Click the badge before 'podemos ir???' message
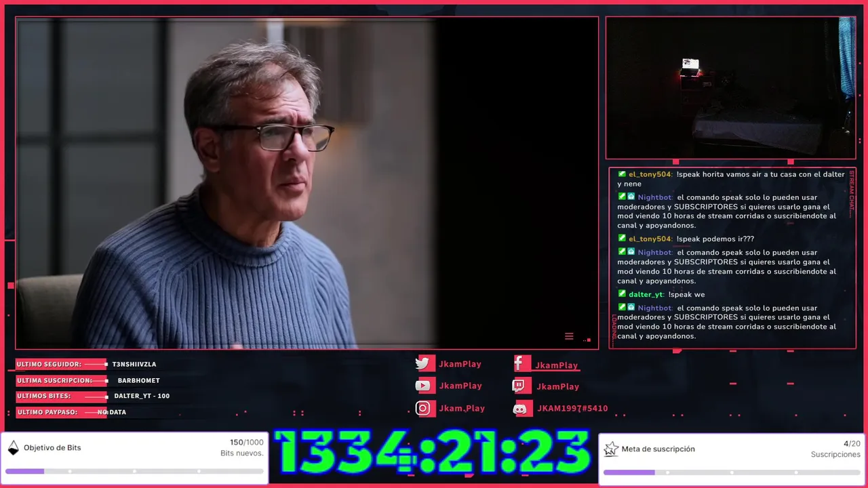 coord(622,238)
